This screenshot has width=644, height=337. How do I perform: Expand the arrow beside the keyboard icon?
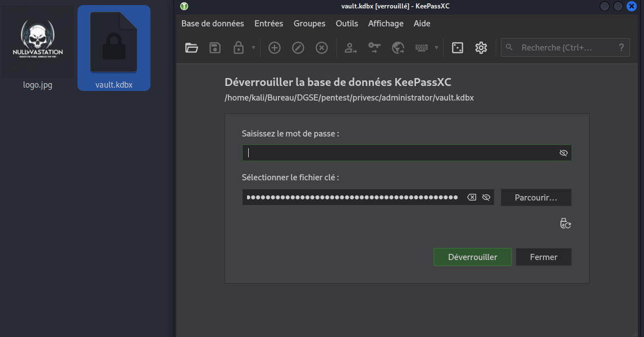pos(436,48)
